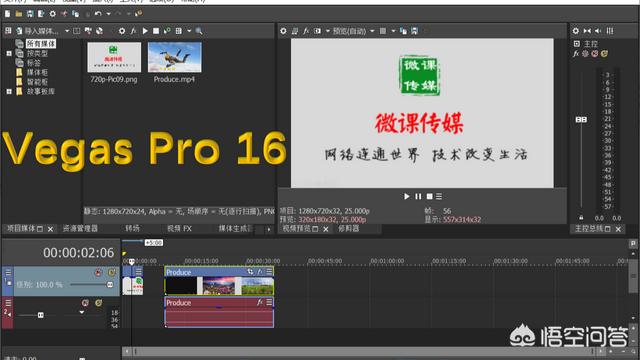Viewport: 640px width, 360px height.
Task: Save snapshot to file in preview toolbar
Action: [x=415, y=31]
